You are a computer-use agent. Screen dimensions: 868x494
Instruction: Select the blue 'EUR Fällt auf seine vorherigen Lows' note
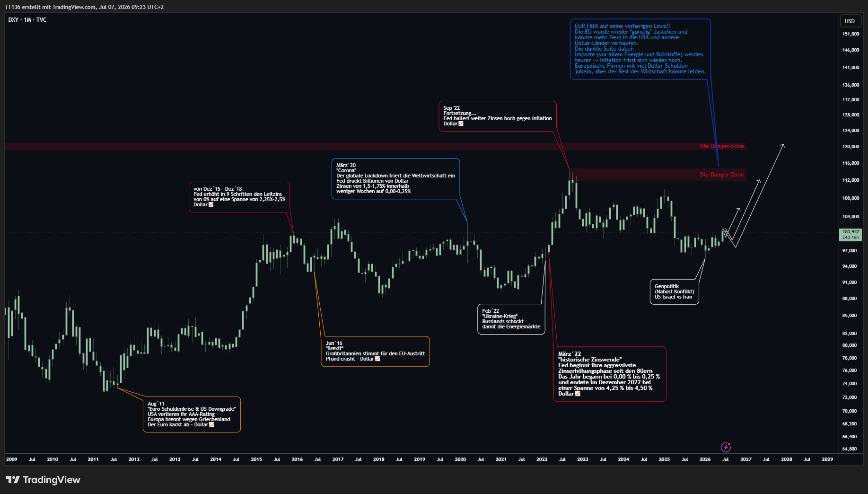(x=640, y=49)
